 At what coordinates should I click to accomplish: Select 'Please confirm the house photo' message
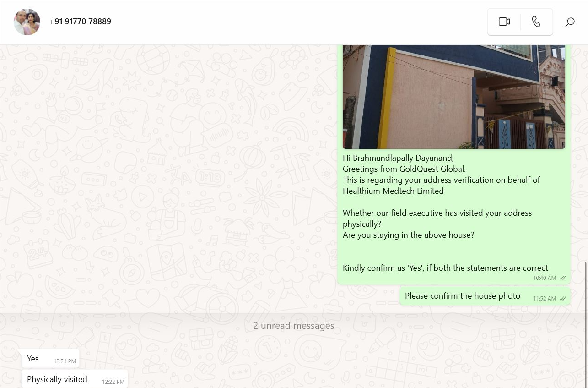485,296
